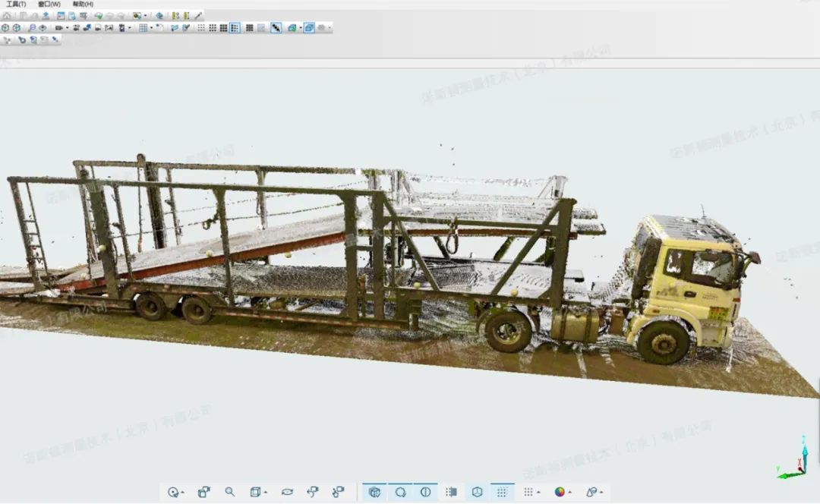Click the XYZ axis triad in the viewport corner
Image resolution: width=820 pixels, height=504 pixels.
[x=794, y=459]
